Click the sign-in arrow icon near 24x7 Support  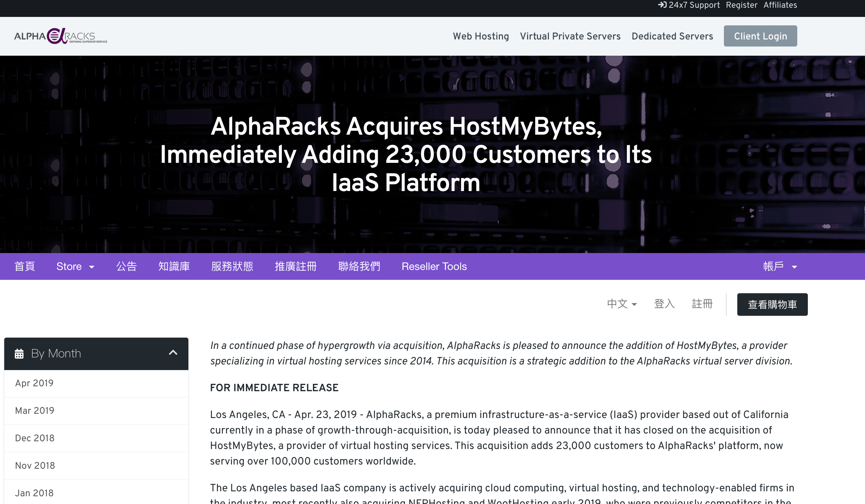coord(662,5)
